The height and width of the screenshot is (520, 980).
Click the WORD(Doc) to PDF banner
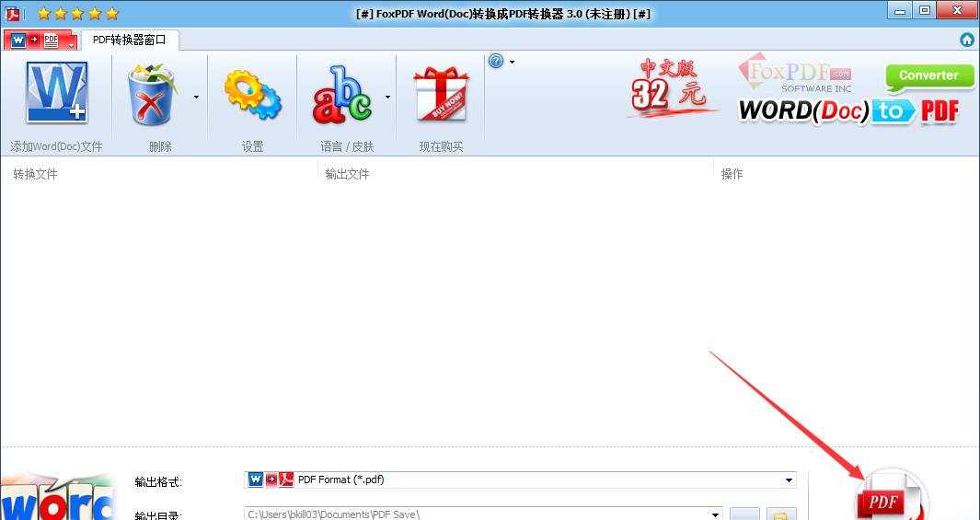coord(848,112)
